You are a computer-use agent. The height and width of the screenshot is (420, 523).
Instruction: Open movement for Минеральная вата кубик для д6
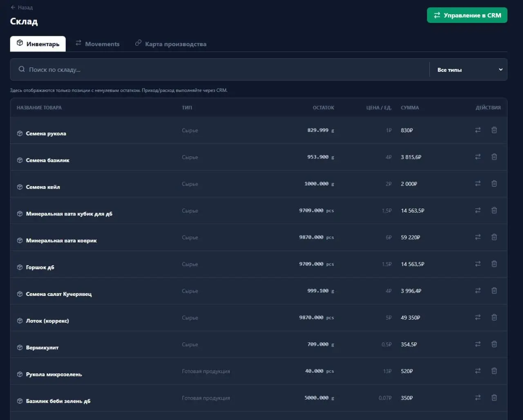tap(478, 210)
